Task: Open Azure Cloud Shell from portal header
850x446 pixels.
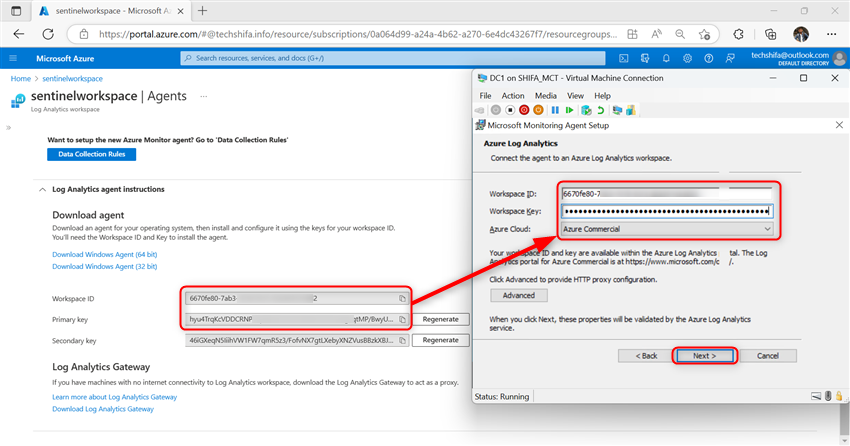Action: [623, 58]
